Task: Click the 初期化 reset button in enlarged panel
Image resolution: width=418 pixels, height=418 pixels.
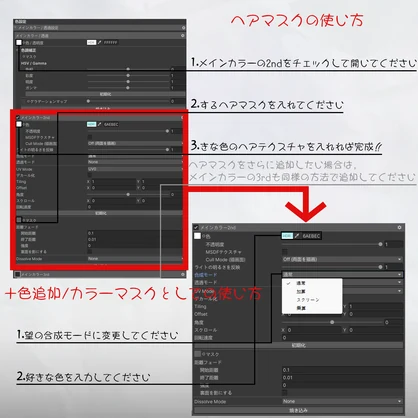Action: click(x=298, y=345)
